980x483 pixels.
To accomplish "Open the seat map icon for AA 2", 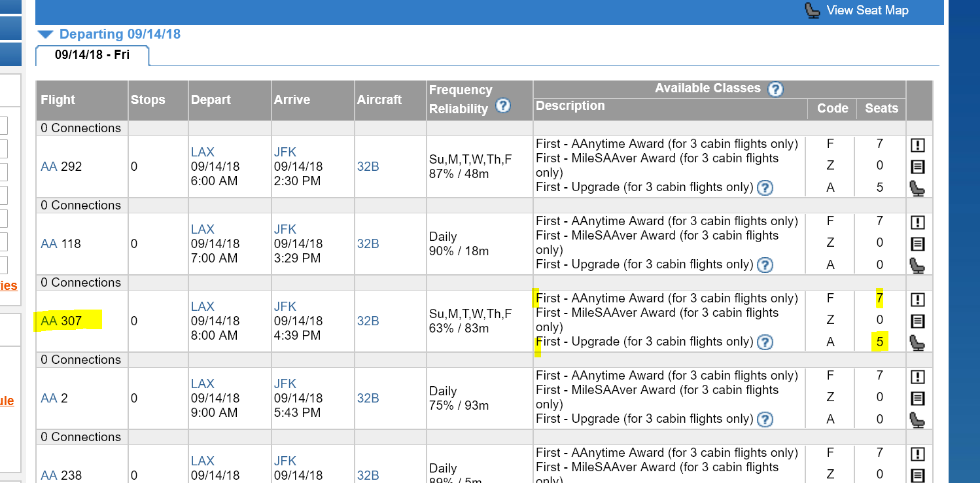I will 918,420.
